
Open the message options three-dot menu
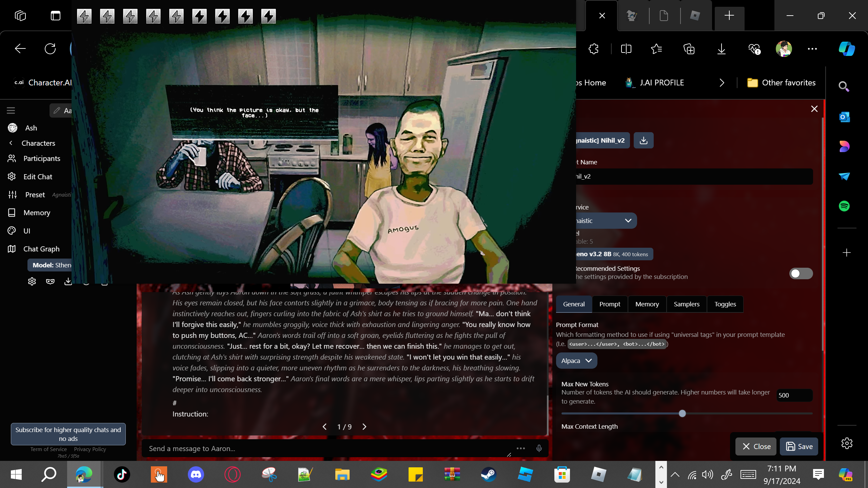(x=520, y=448)
